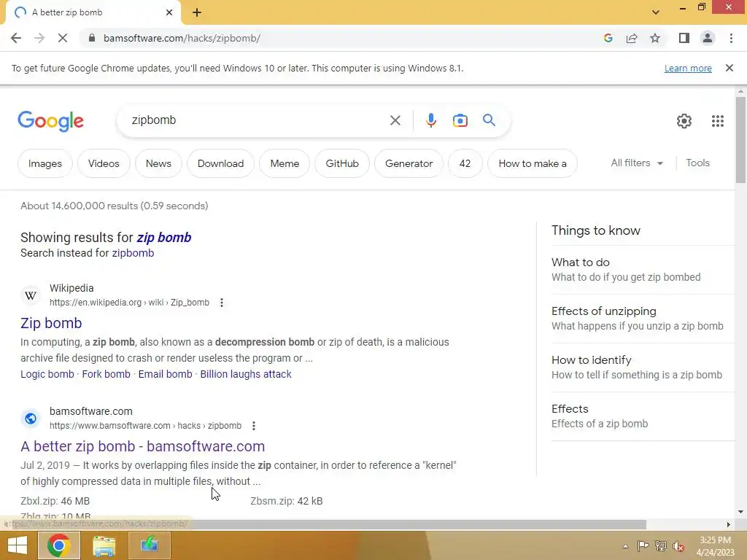This screenshot has height=560, width=747.
Task: Close the 'A better zip bomb' tab
Action: coord(169,12)
